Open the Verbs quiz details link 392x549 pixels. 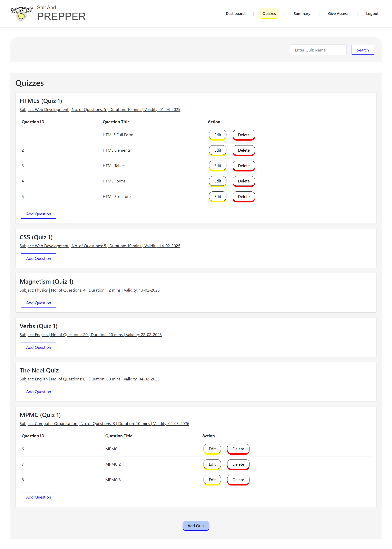90,335
